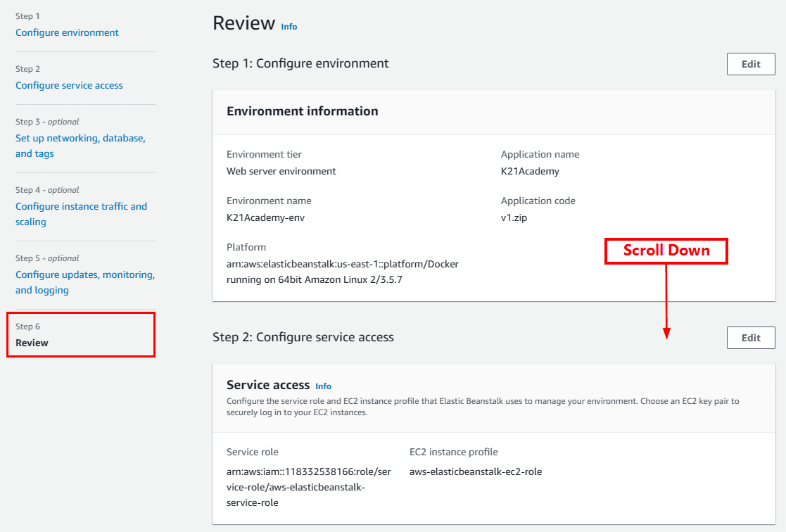Click the K21Academy-env environment name value
Viewport: 786px width, 532px height.
(x=265, y=217)
